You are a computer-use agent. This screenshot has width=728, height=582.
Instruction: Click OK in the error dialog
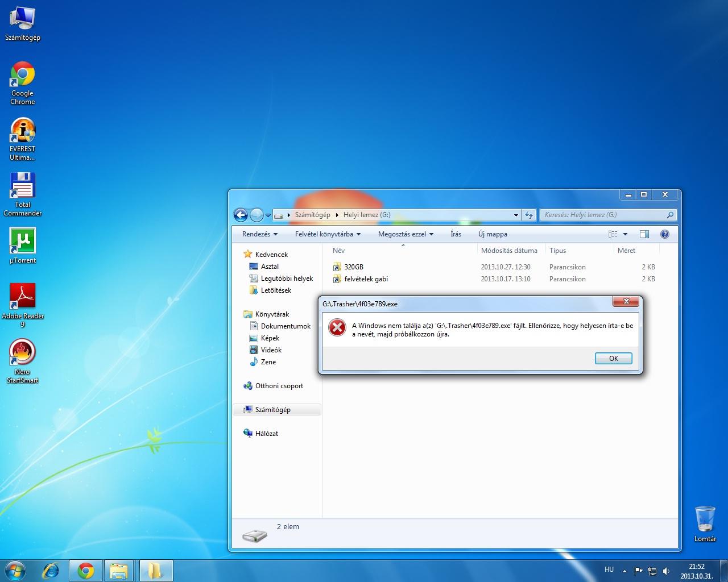[613, 359]
